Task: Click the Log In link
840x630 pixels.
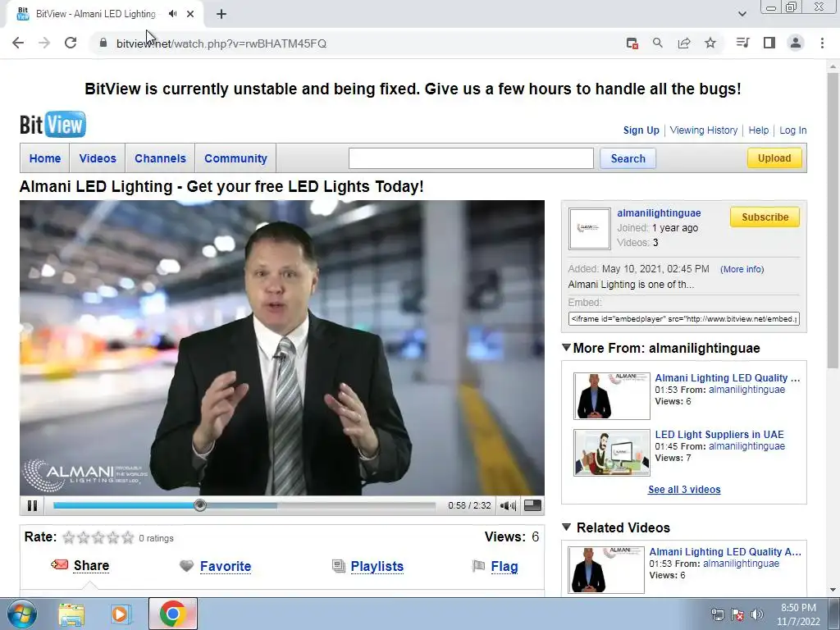Action: 793,130
